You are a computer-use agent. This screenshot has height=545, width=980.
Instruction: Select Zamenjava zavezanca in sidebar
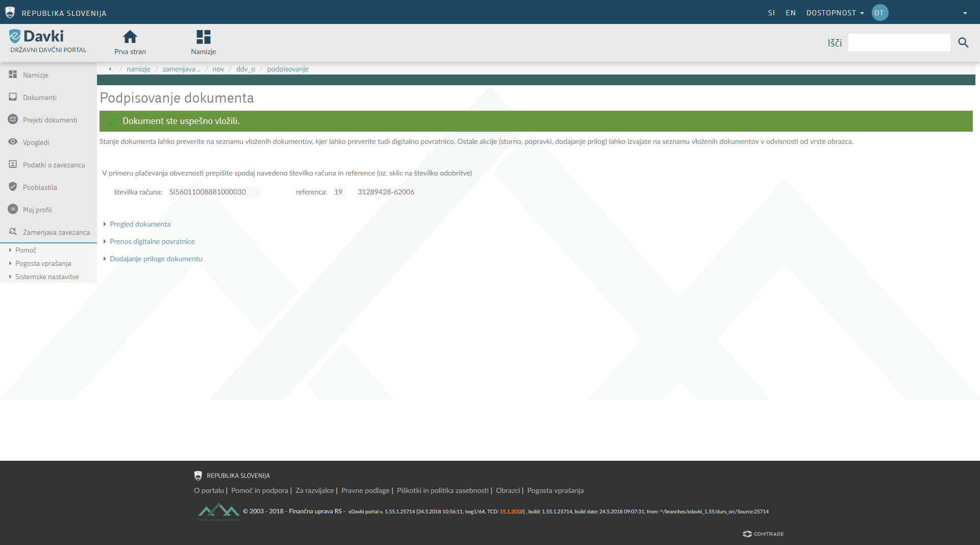click(56, 232)
